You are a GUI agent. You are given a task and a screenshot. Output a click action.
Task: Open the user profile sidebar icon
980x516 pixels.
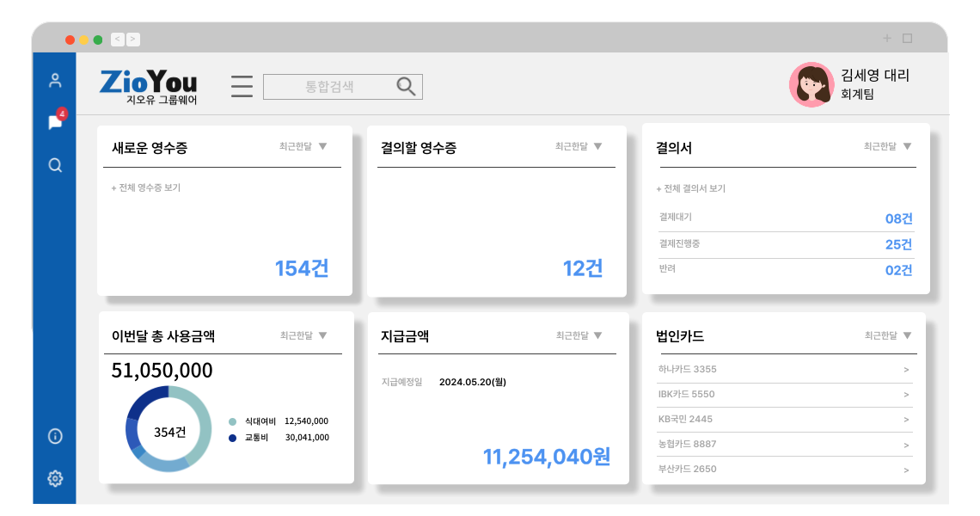click(55, 81)
